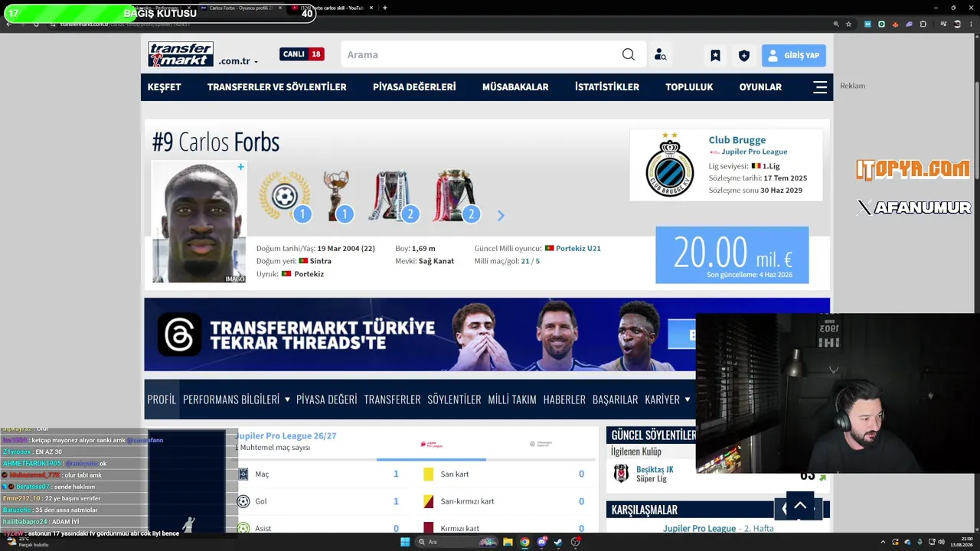Open the hamburger menu in navigation bar
Image resolution: width=980 pixels, height=551 pixels.
click(x=820, y=87)
